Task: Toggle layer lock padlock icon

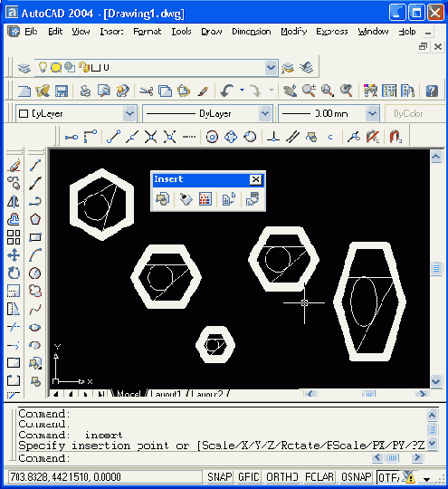Action: 84,67
